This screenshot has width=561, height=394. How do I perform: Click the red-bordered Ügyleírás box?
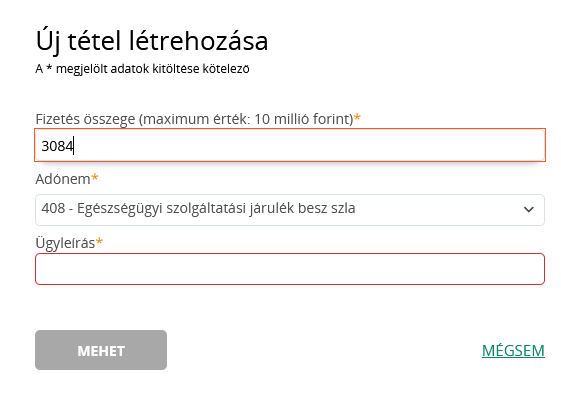[290, 269]
